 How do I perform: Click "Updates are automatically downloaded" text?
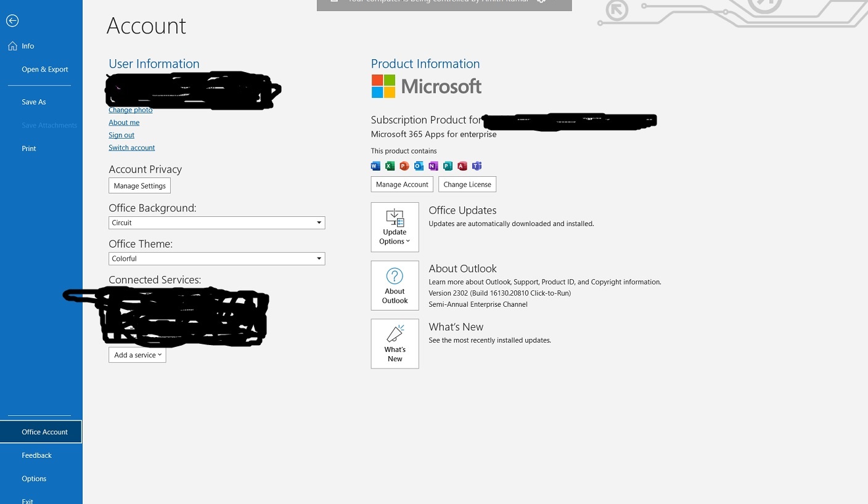click(x=511, y=224)
